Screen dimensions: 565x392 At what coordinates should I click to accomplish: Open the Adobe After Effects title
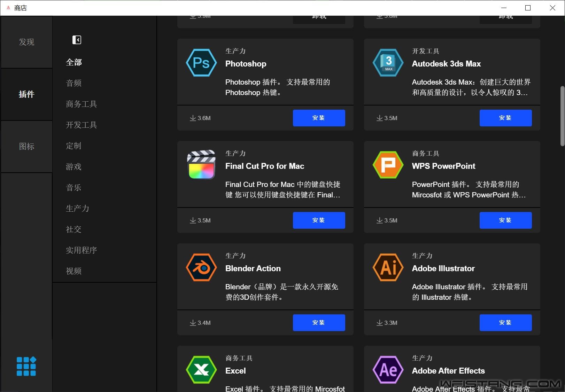tap(448, 371)
